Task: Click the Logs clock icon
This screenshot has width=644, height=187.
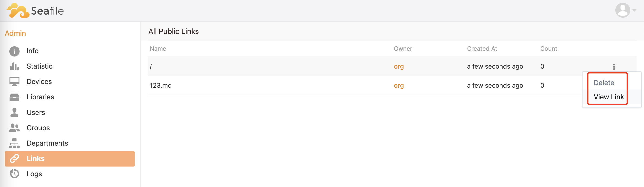Action: [14, 174]
